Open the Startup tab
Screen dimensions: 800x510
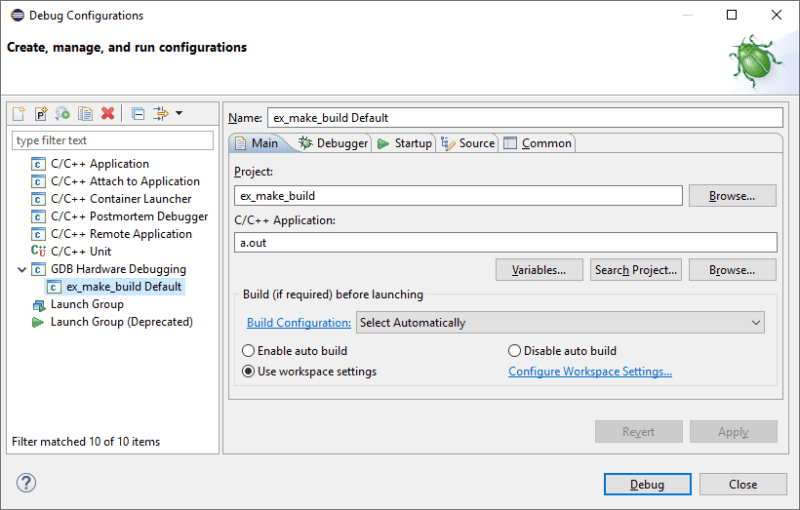pyautogui.click(x=404, y=143)
